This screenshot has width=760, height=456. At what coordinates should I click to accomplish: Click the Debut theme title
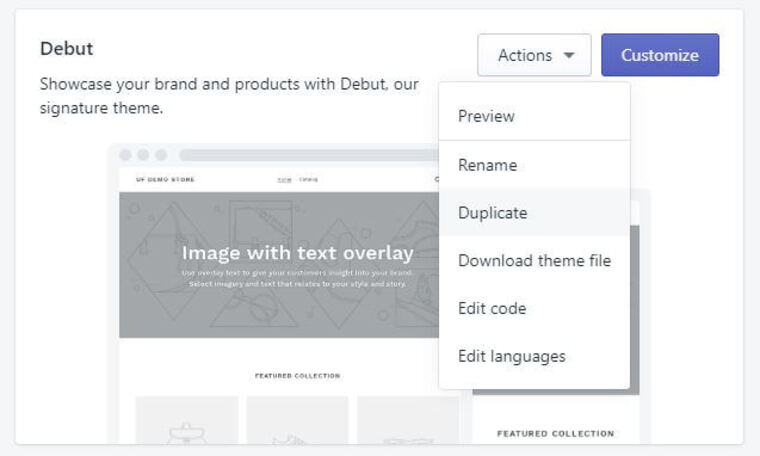tap(66, 48)
